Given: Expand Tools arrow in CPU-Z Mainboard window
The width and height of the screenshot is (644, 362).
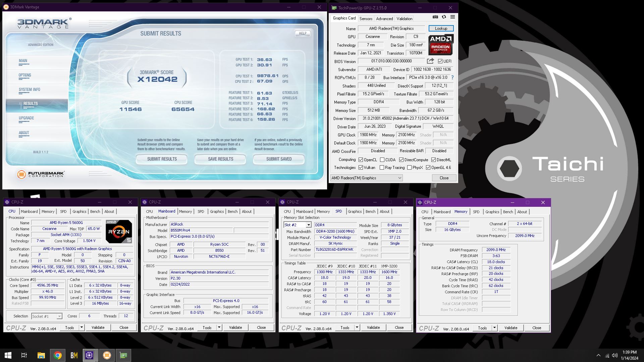Looking at the screenshot, I should (219, 327).
